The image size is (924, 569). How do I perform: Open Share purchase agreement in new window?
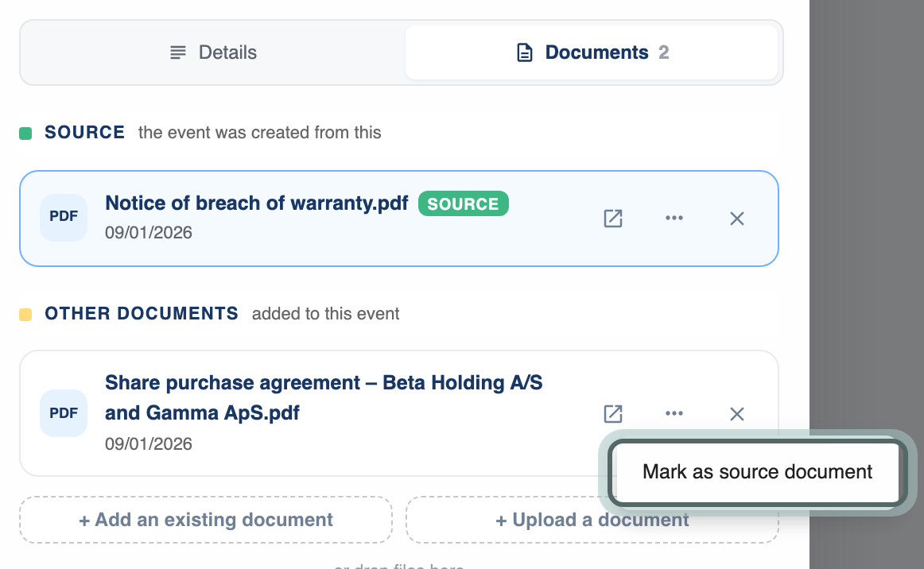click(x=613, y=414)
